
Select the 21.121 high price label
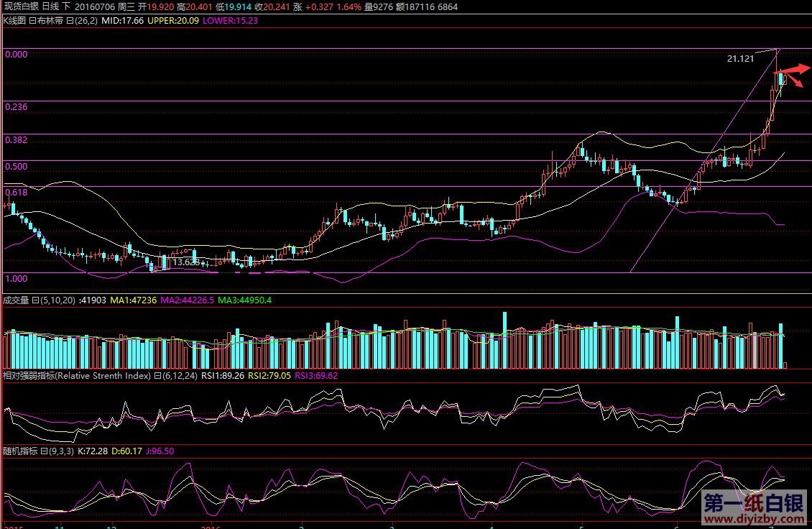click(x=740, y=58)
